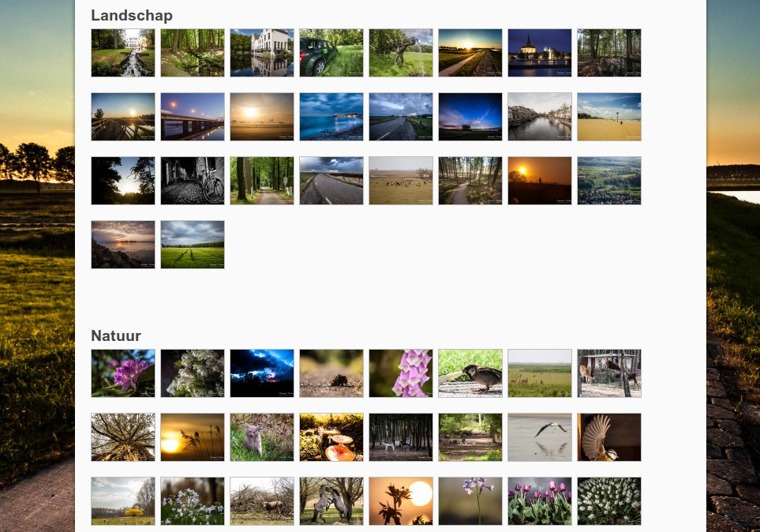
Task: Open the red mushroom photo
Action: coord(331,437)
